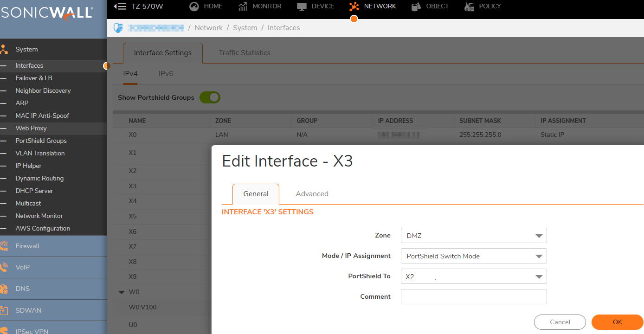Screen dimensions: 644x334
Task: Click the Comment input field
Action: 474,297
